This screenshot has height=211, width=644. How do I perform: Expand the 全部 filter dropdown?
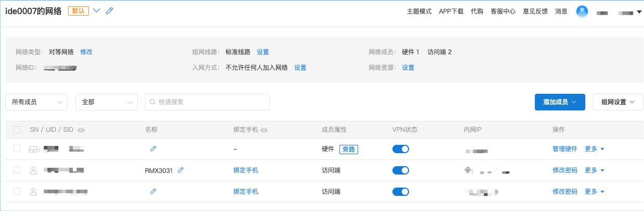pos(106,102)
